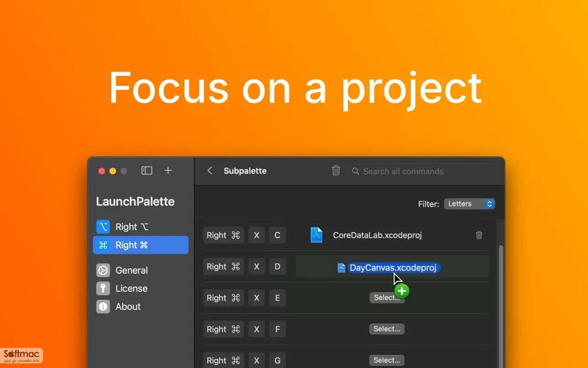Add a new palette with plus icon
588x368 pixels.
coord(168,170)
